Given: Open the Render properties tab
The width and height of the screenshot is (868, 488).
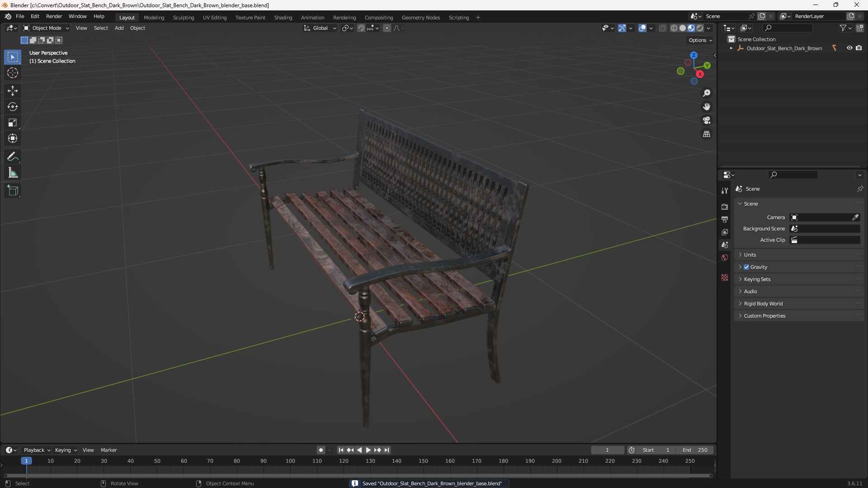Looking at the screenshot, I should click(x=725, y=207).
